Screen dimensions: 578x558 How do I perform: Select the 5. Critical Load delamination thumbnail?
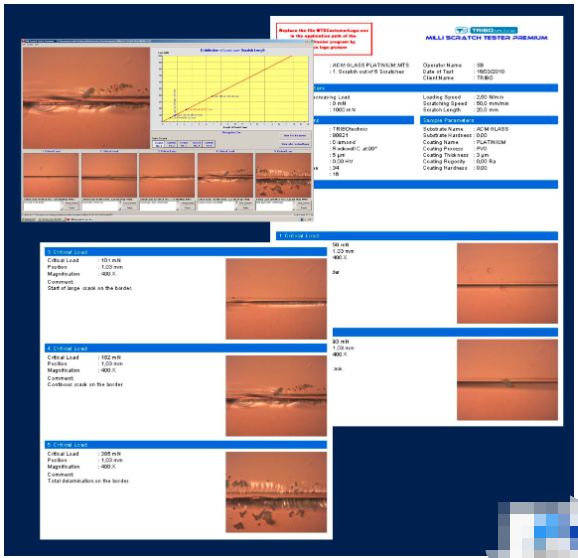click(x=283, y=175)
